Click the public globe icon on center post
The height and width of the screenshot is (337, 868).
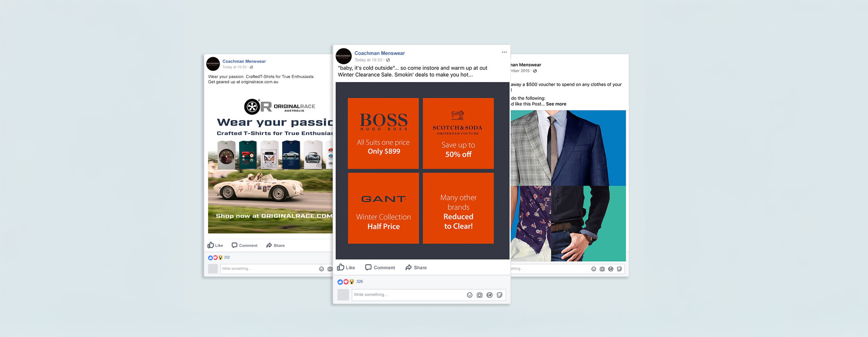(x=388, y=60)
